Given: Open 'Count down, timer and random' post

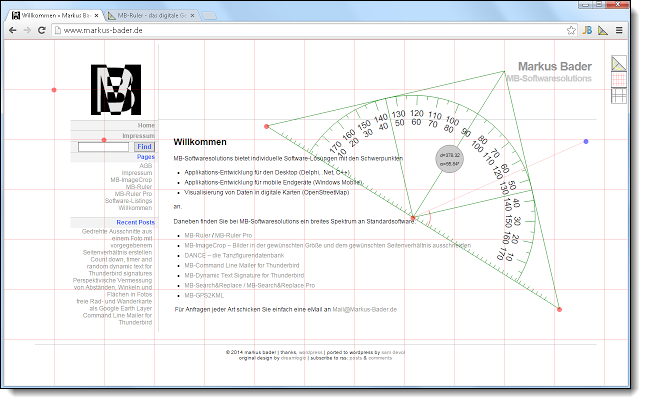Looking at the screenshot, I should (120, 266).
